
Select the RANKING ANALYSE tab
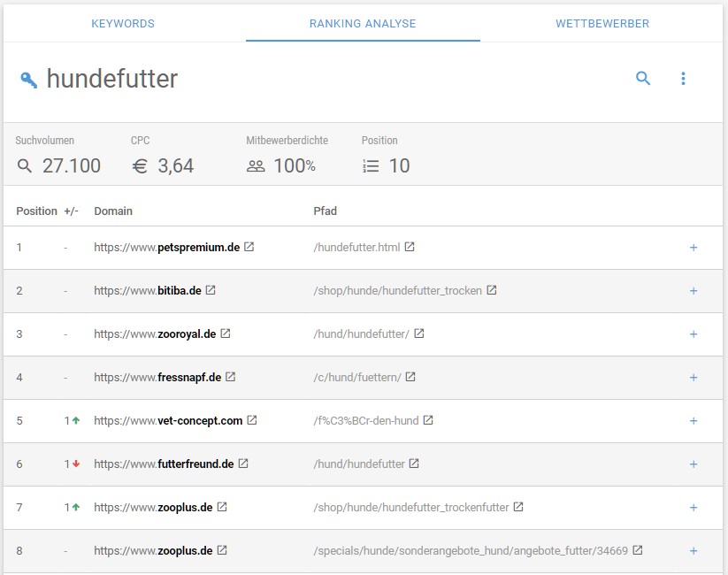coord(363,24)
